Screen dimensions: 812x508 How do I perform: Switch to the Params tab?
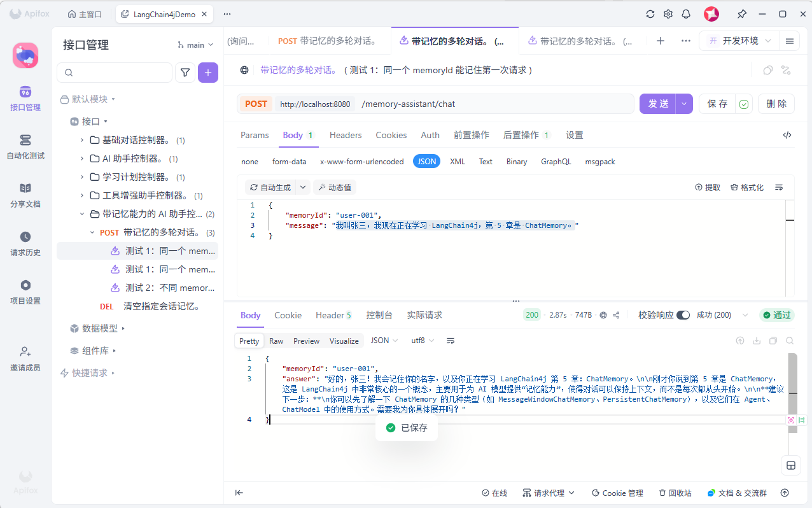click(255, 135)
